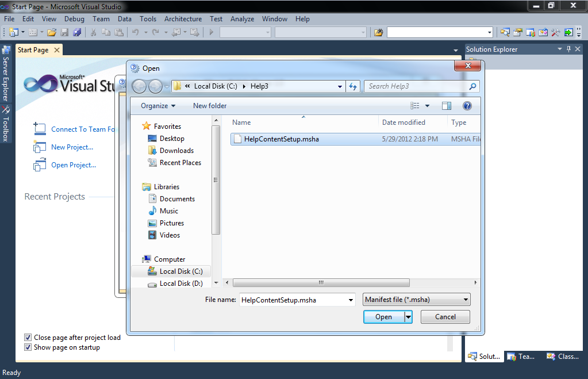This screenshot has width=588, height=379.
Task: Click the search magnifier in Search Help3 box
Action: pos(473,86)
